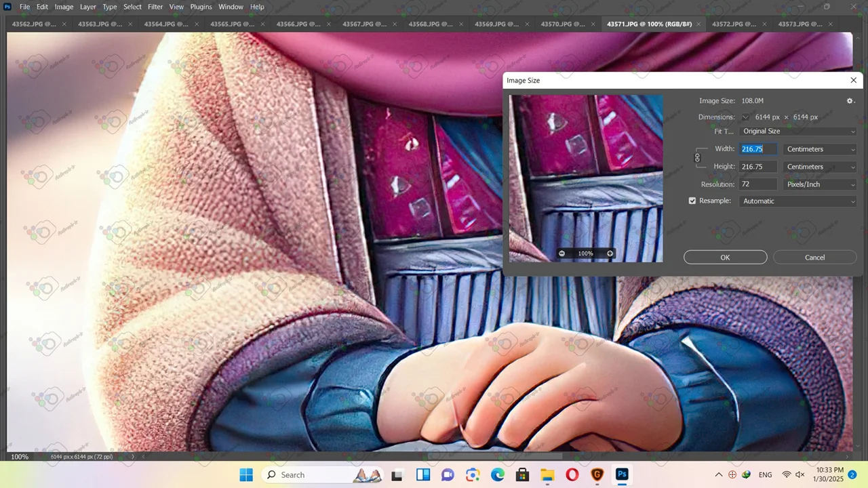The image size is (868, 488).
Task: Zoom out the dialog preview with minus icon
Action: point(561,253)
